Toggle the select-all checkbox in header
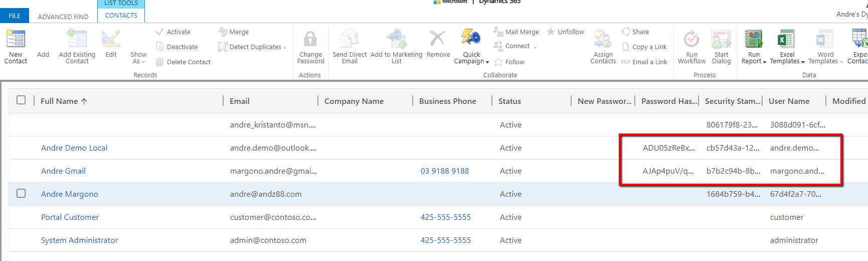868x261 pixels. (x=21, y=100)
